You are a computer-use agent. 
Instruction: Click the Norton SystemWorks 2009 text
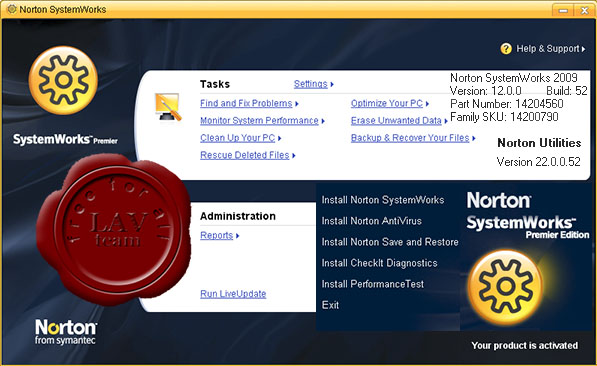coord(513,78)
